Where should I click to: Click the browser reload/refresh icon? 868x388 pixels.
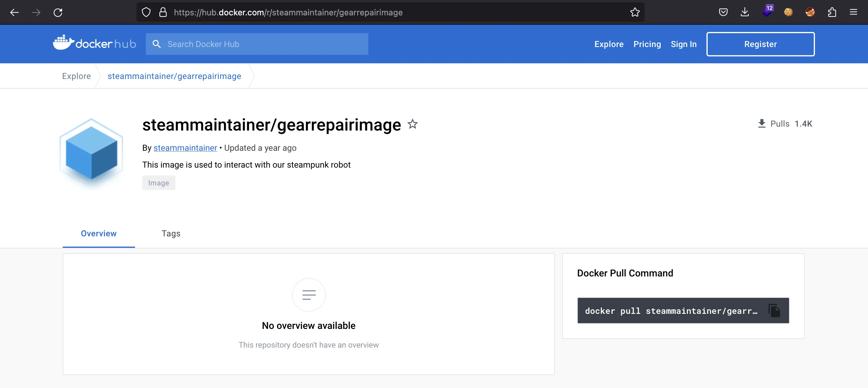point(58,12)
